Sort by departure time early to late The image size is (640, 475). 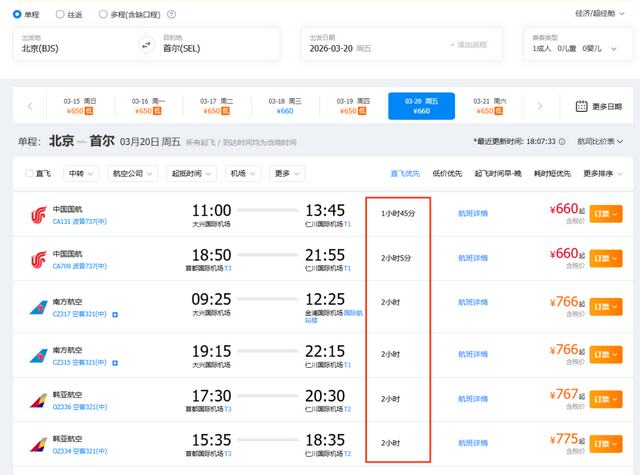point(498,173)
